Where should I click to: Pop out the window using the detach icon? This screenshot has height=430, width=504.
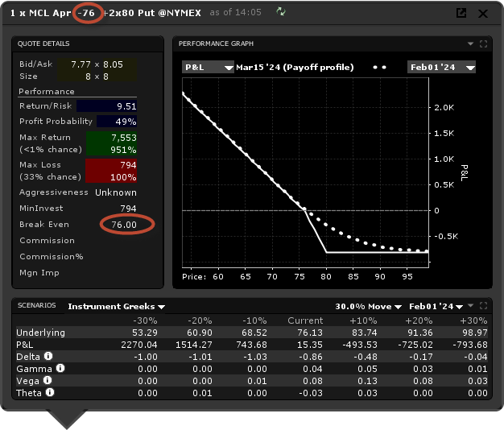[x=461, y=13]
